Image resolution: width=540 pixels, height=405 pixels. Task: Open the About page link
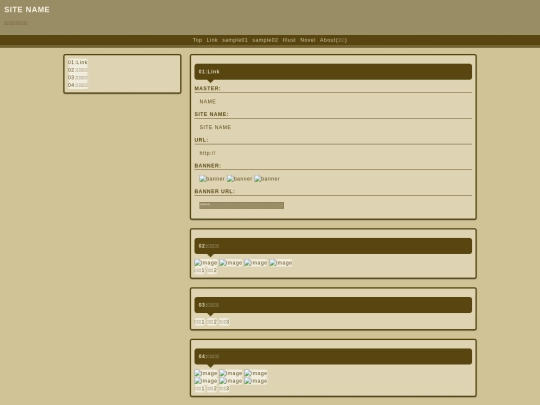(333, 40)
